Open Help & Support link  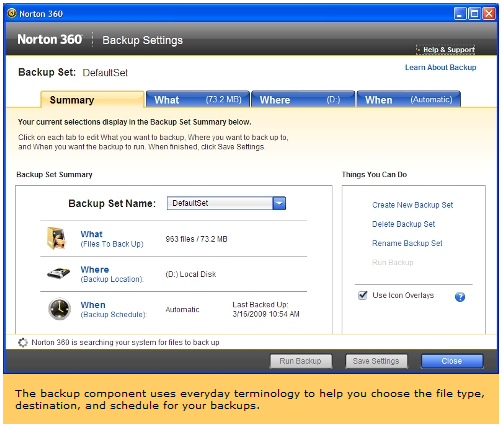pos(445,50)
